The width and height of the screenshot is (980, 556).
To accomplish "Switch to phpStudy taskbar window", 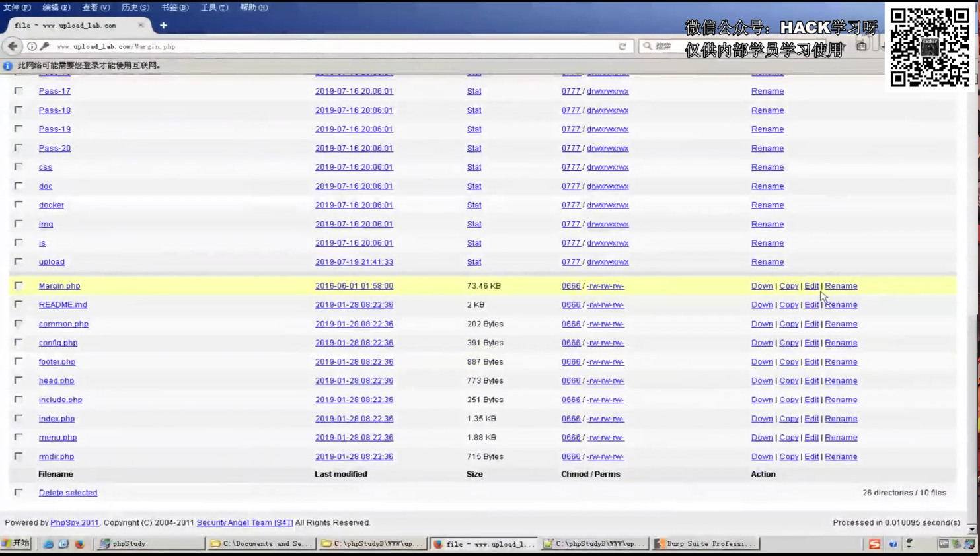I will point(151,543).
